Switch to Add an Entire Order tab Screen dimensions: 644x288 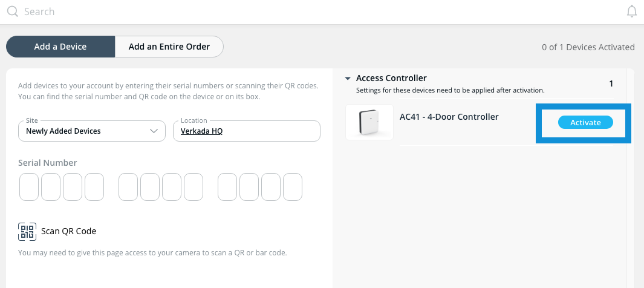(169, 47)
